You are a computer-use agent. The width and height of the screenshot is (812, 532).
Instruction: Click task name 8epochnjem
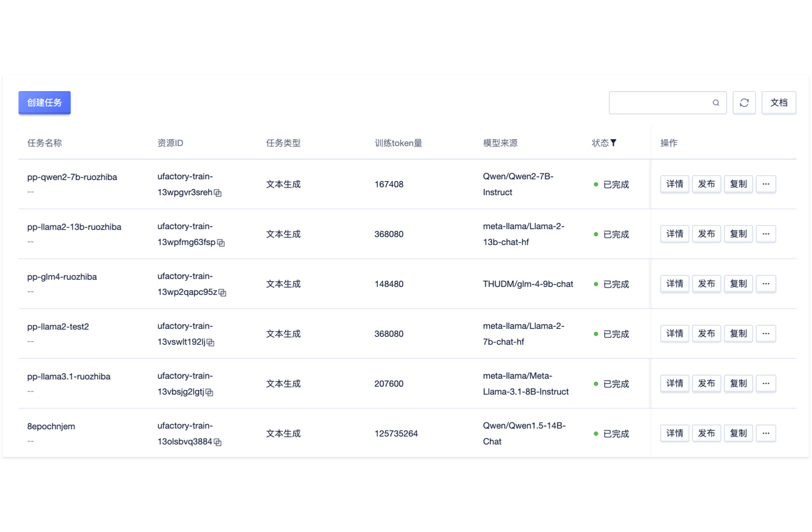(51, 427)
